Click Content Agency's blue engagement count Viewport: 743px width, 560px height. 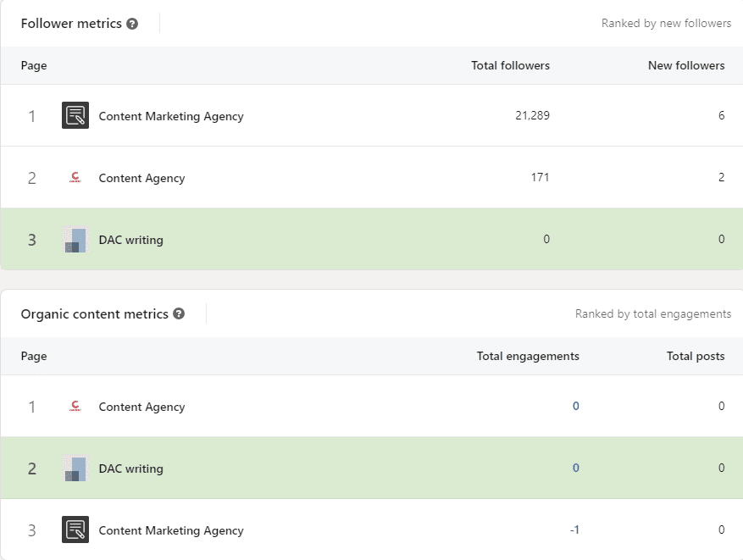tap(574, 406)
